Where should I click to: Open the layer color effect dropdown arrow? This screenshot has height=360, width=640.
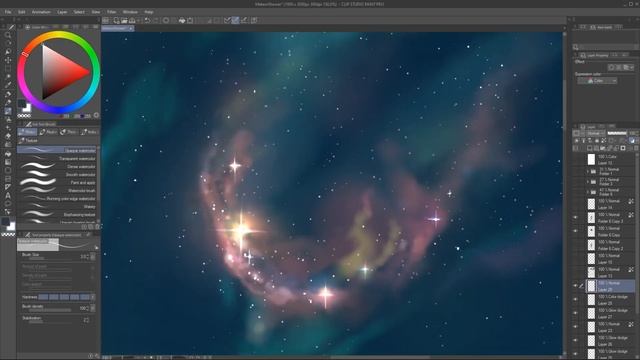coord(632,67)
